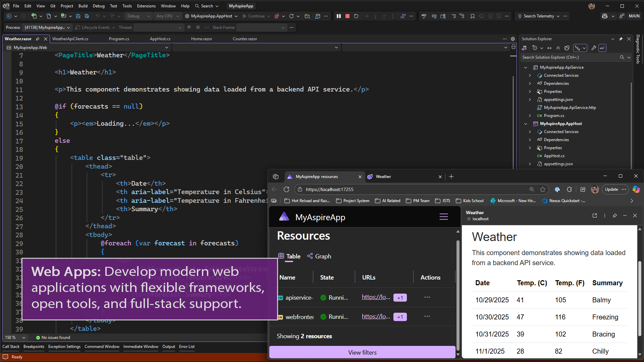Run the spell checker (ABC icon)
Image resolution: width=644 pixels, height=362 pixels.
(424, 16)
